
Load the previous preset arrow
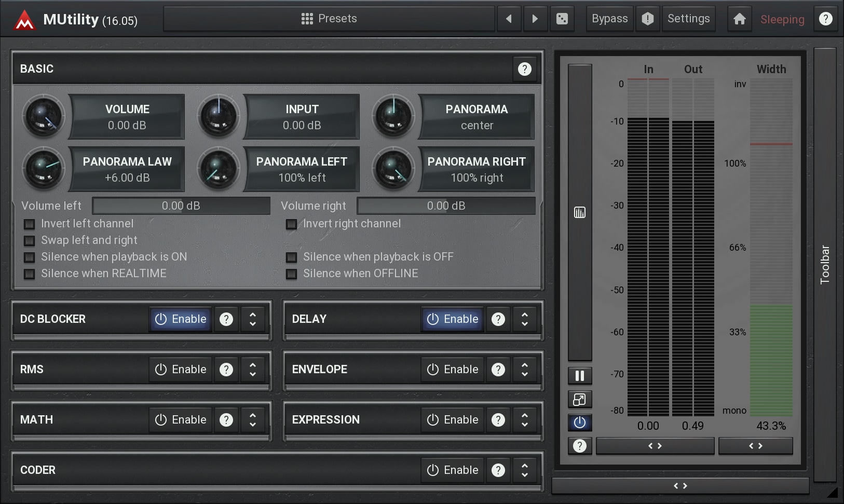click(509, 19)
